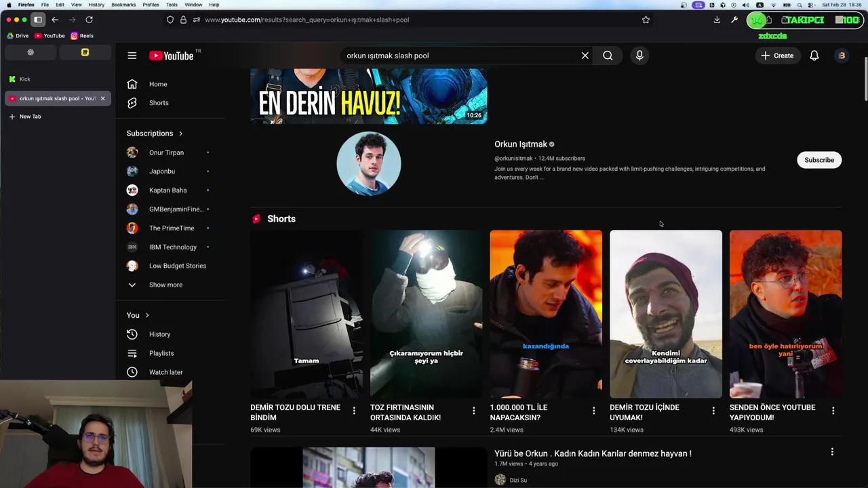This screenshot has width=868, height=488.
Task: Open options for DEMİR TOZU İÇİNDE UYUMAK short
Action: 713,411
